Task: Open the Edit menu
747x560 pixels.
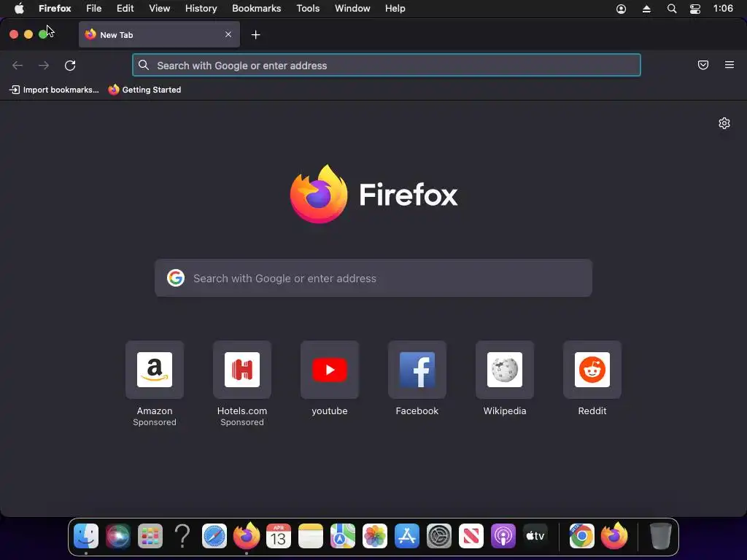Action: (125, 9)
